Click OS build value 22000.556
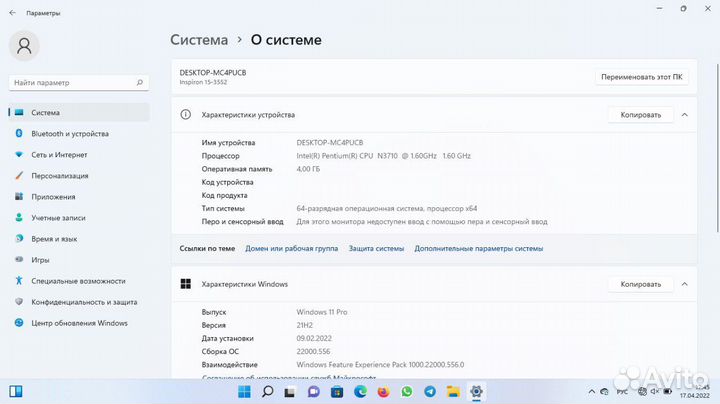Screen dimensions: 720x404 click(x=313, y=351)
